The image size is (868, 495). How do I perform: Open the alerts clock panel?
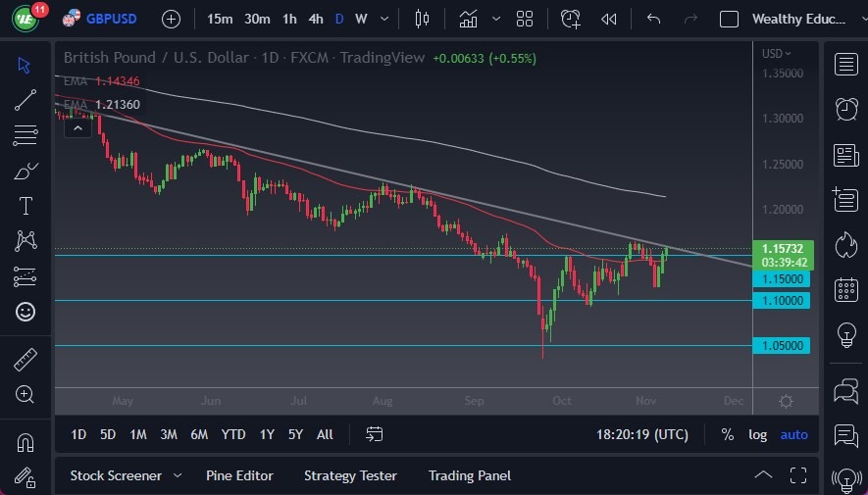(x=845, y=109)
